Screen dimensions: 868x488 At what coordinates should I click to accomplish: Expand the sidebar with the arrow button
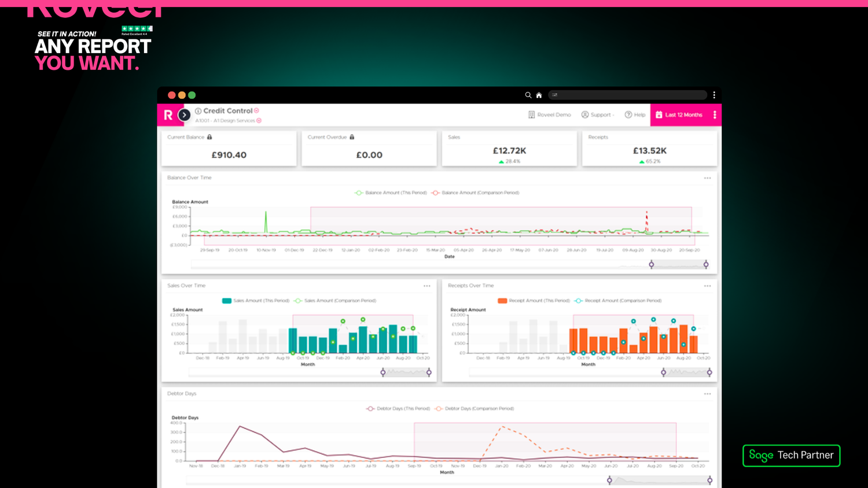[184, 115]
